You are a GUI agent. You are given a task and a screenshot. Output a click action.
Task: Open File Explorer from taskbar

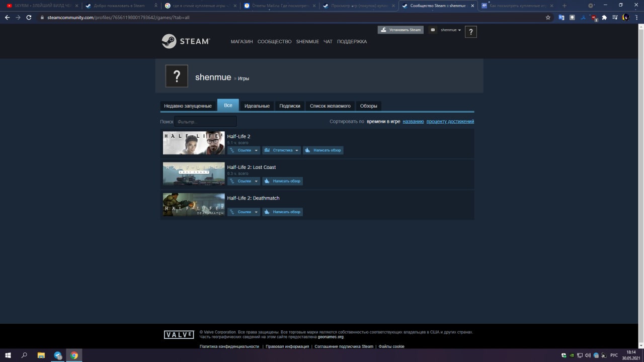pyautogui.click(x=41, y=355)
